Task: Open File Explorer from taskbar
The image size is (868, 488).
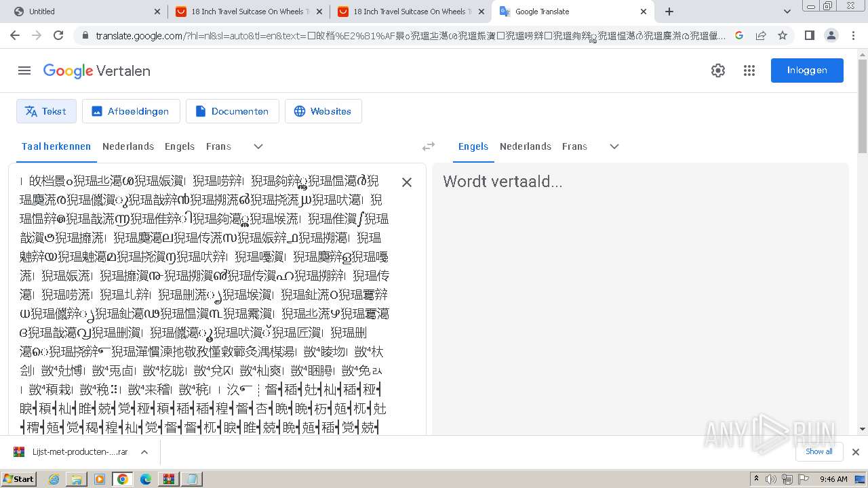Action: pos(77,479)
